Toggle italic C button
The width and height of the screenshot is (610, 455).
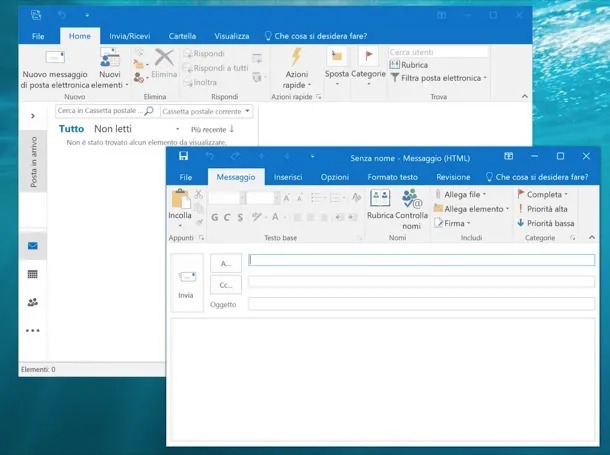pyautogui.click(x=227, y=217)
